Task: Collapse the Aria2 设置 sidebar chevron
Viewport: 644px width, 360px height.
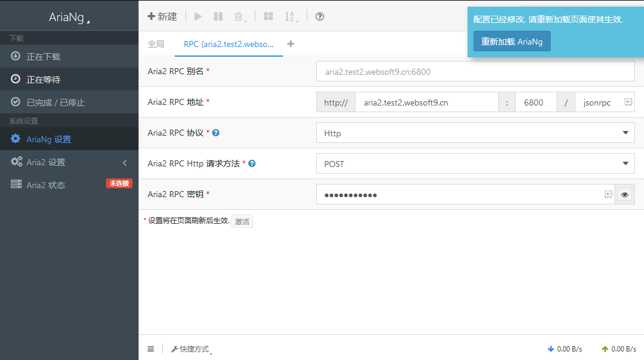Action: [x=125, y=162]
